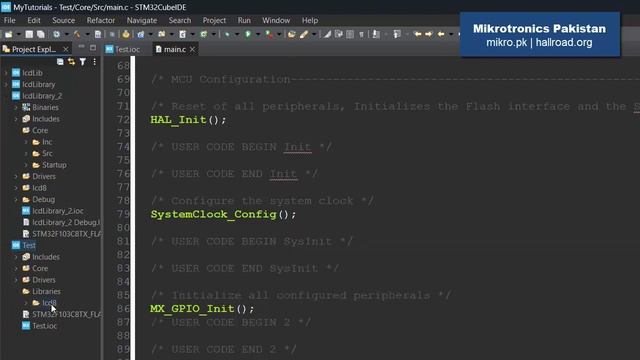Open Project Explorer view menu (three dots)

94,62
